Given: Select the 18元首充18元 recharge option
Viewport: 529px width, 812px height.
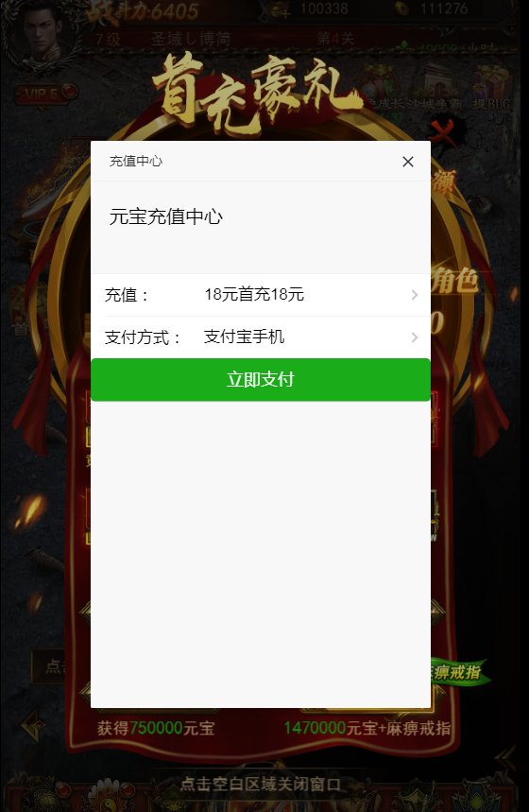Looking at the screenshot, I should click(x=254, y=294).
